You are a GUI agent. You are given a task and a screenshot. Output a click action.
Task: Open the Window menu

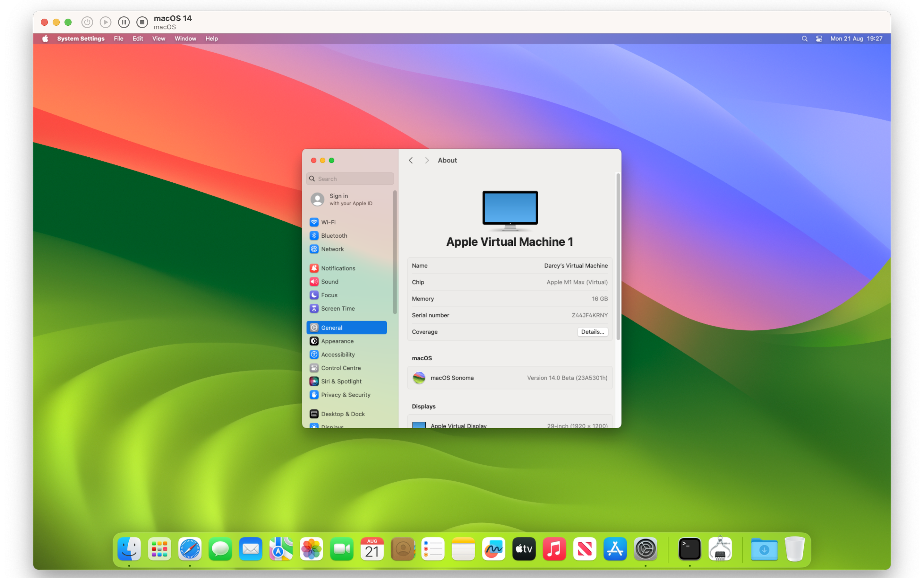click(x=185, y=39)
